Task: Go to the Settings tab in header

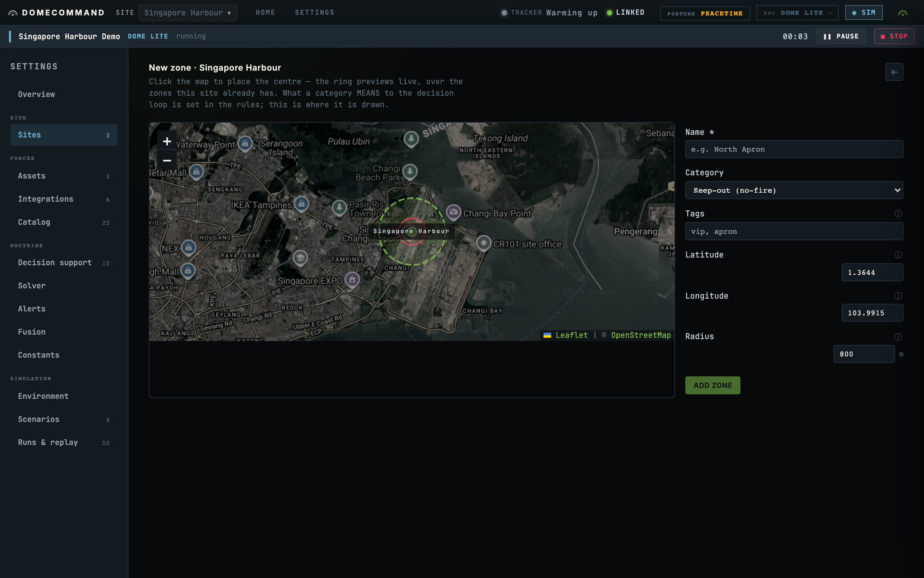Action: coord(315,13)
